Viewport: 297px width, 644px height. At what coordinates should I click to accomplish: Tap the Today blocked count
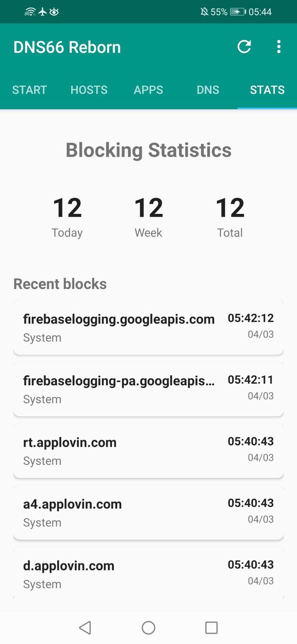(x=67, y=208)
